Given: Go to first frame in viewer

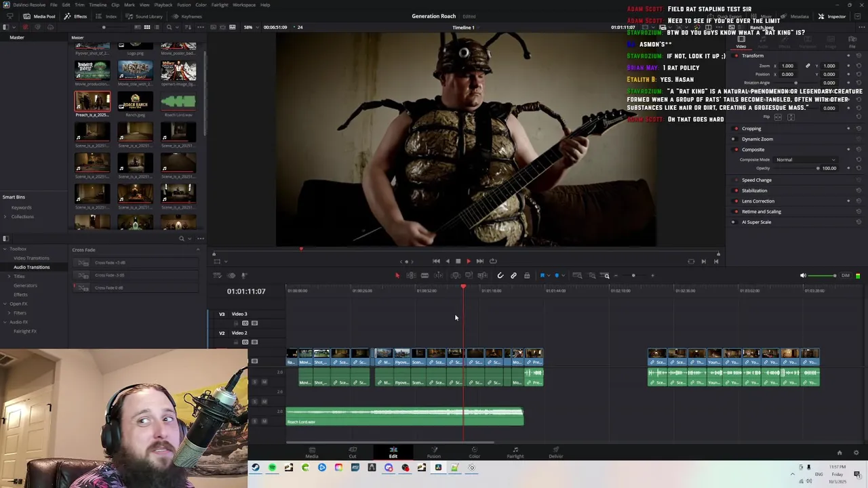Looking at the screenshot, I should click(x=436, y=261).
